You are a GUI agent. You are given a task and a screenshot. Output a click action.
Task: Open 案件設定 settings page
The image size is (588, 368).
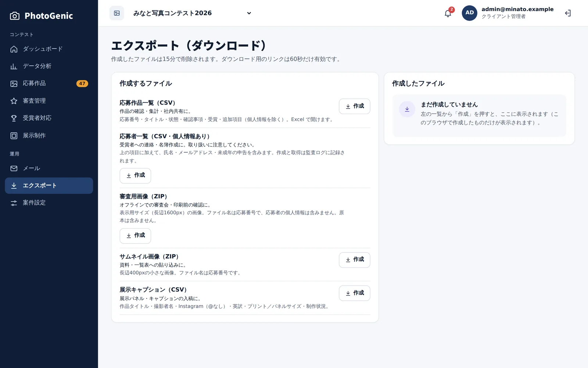click(49, 203)
